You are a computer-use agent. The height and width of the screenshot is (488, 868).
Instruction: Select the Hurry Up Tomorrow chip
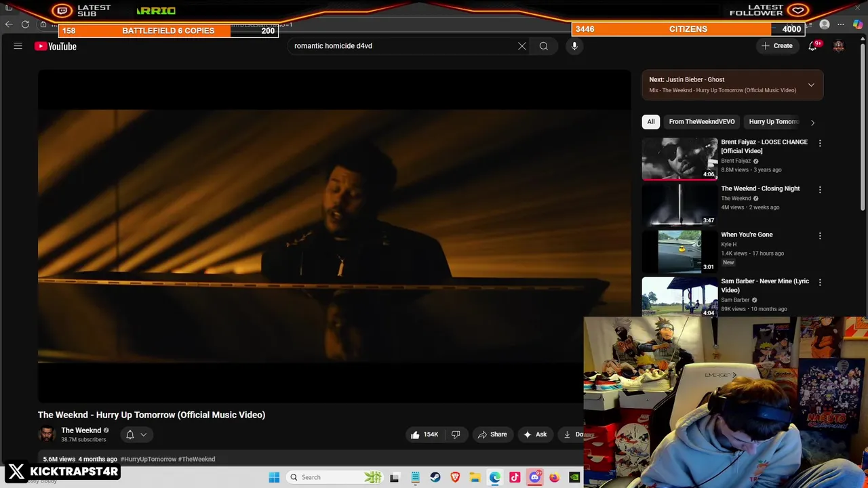(x=772, y=122)
